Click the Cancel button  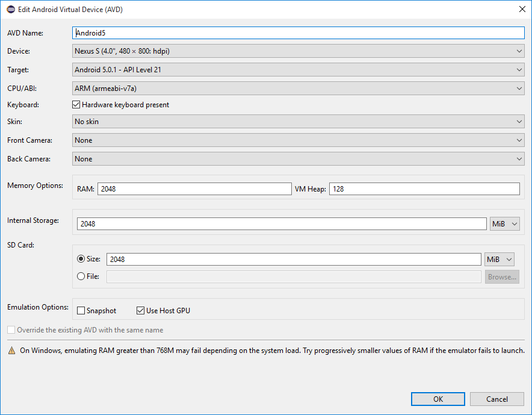coord(496,399)
